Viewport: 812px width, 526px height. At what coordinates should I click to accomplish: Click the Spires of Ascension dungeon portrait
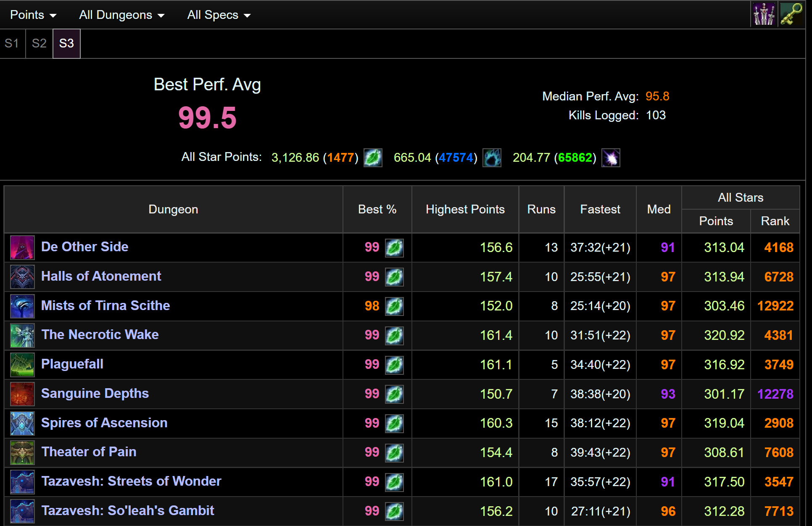click(22, 423)
